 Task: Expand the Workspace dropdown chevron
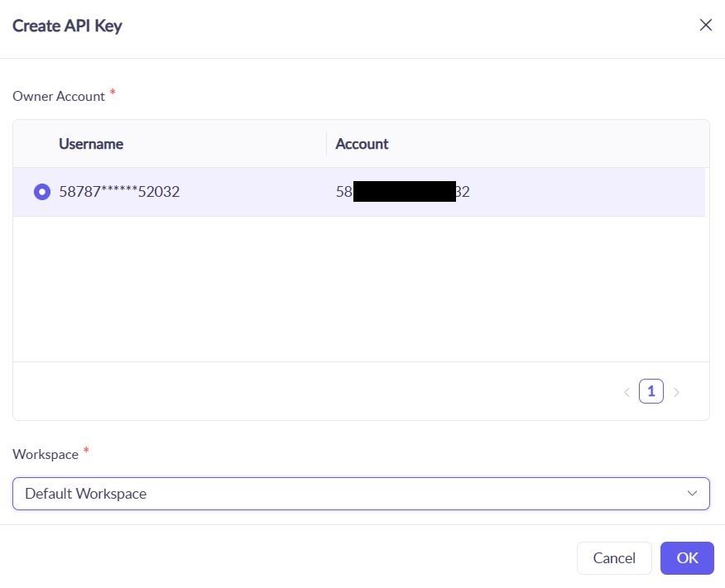[x=692, y=494]
